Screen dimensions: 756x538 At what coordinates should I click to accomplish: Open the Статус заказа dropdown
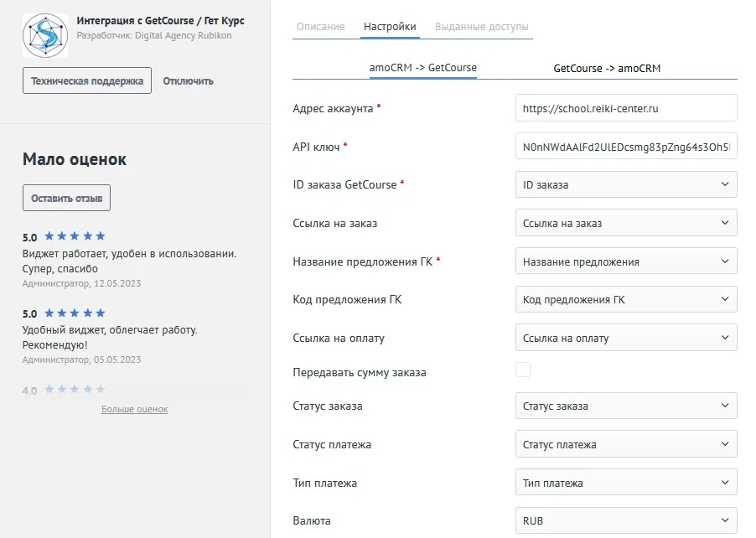[x=625, y=406]
